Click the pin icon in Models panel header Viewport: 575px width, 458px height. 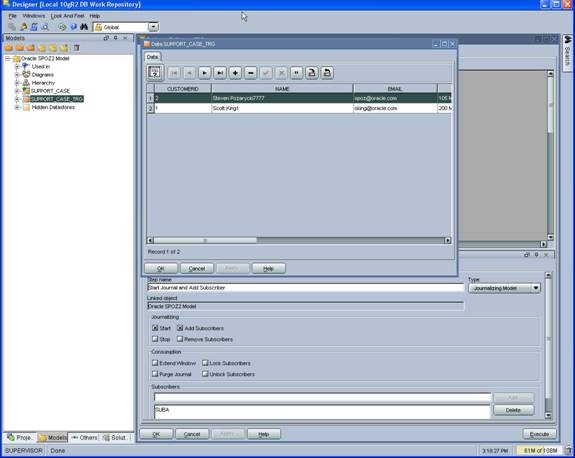click(116, 38)
